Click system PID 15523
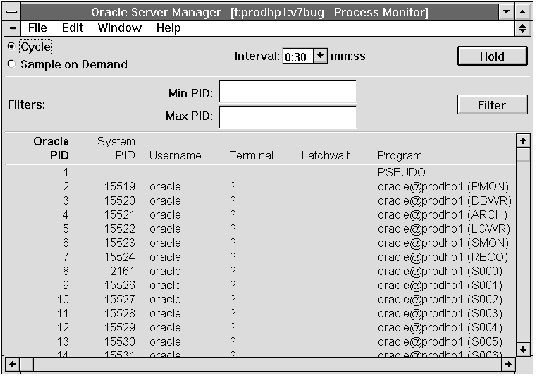The height and width of the screenshot is (378, 536). coord(120,243)
